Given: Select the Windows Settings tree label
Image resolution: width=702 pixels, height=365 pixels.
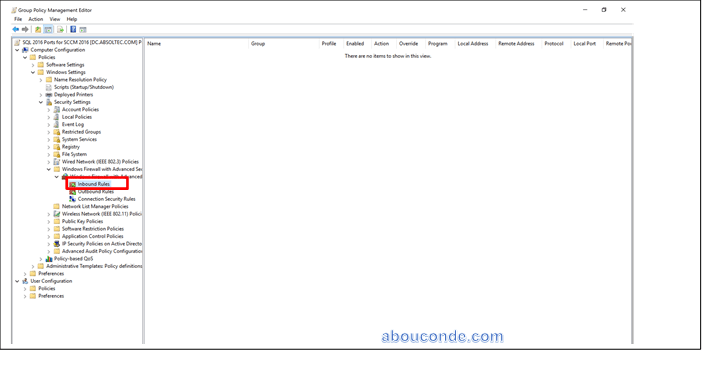Looking at the screenshot, I should pos(65,72).
